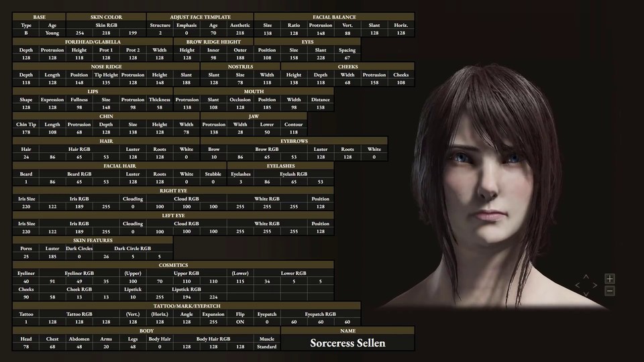Click the CHEEKS section header
This screenshot has width=644, height=362.
coord(347,66)
